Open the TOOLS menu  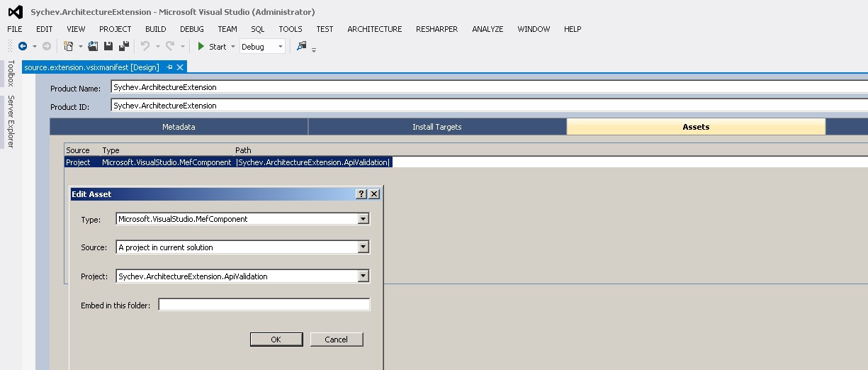coord(291,29)
